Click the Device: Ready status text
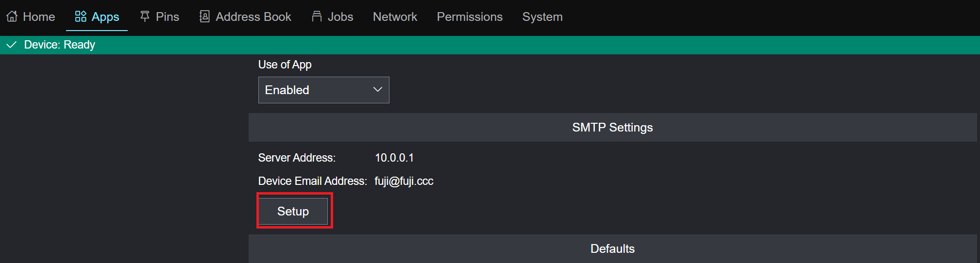Screen dimensions: 980x263 click(60, 45)
